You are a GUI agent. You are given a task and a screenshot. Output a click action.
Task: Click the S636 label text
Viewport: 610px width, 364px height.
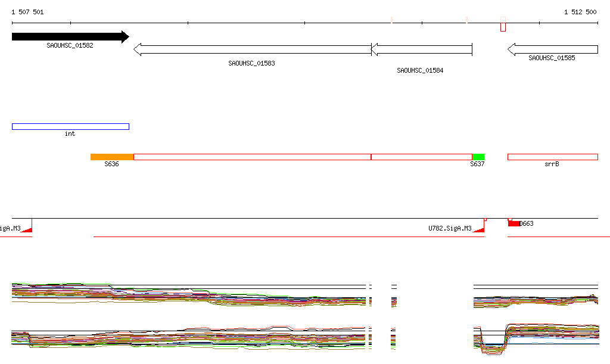point(111,164)
